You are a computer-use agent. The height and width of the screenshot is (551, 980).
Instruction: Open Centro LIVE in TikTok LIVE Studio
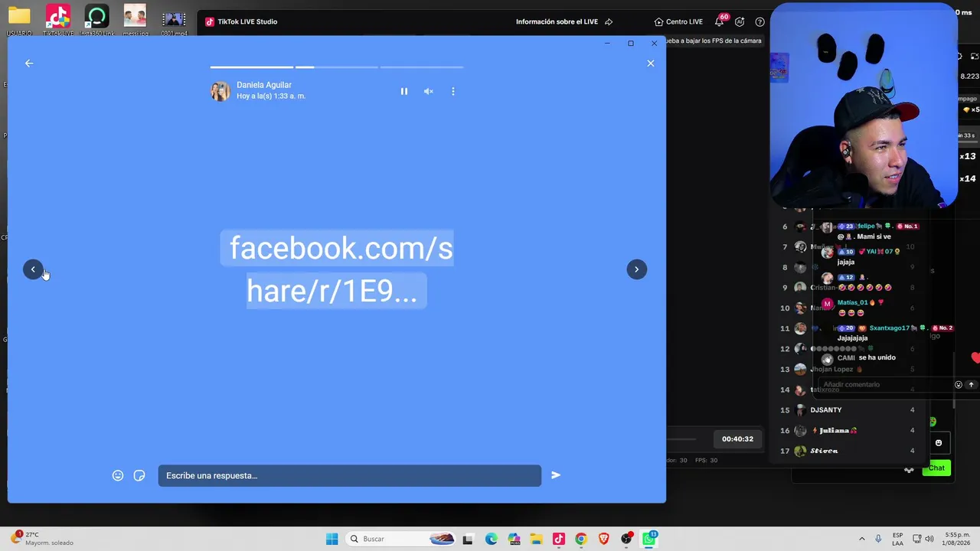coord(678,21)
